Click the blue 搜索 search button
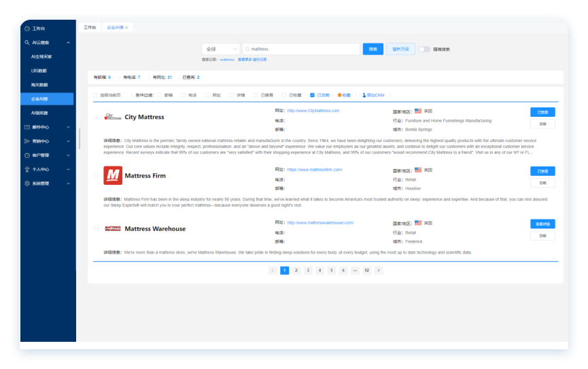 373,49
